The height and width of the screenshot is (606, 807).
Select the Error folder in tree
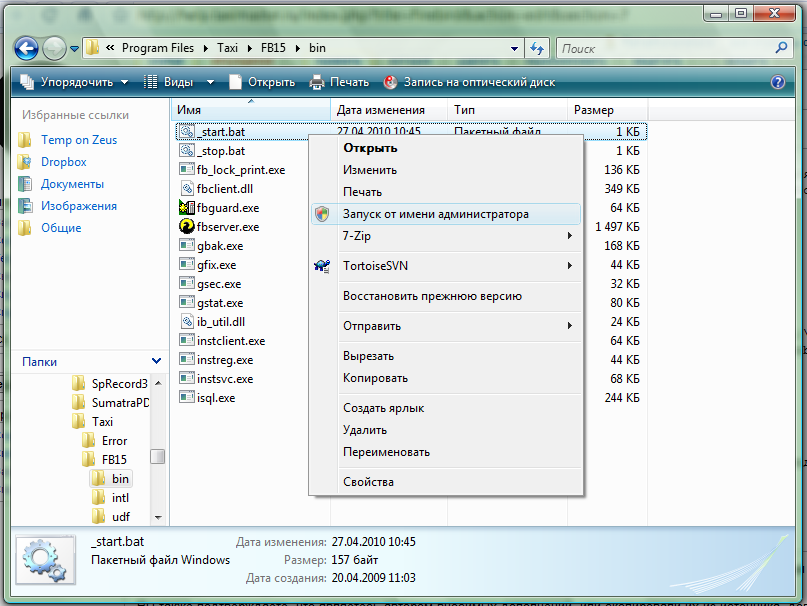click(x=114, y=441)
